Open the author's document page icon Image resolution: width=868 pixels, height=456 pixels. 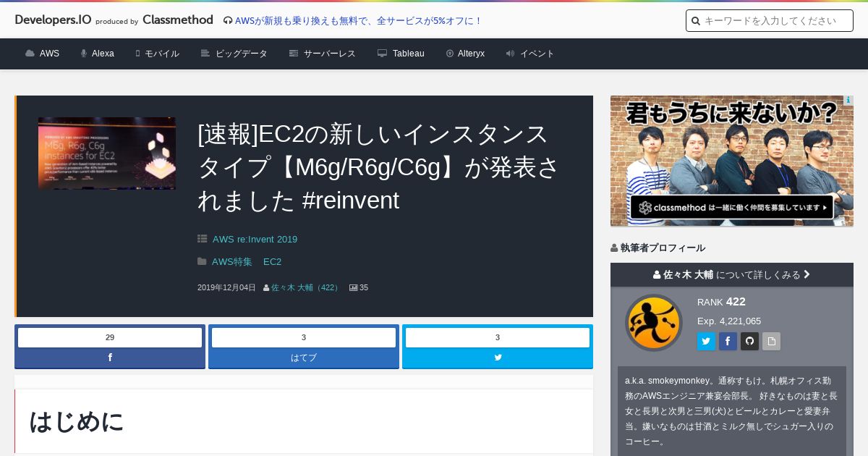pyautogui.click(x=771, y=342)
